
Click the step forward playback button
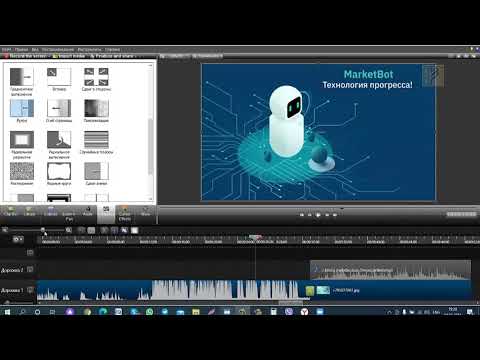[327, 215]
